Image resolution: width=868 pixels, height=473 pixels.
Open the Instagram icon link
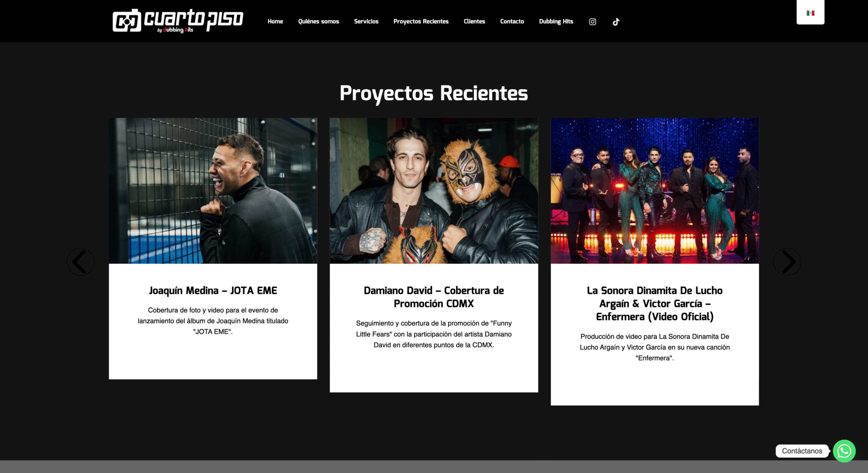(x=592, y=22)
